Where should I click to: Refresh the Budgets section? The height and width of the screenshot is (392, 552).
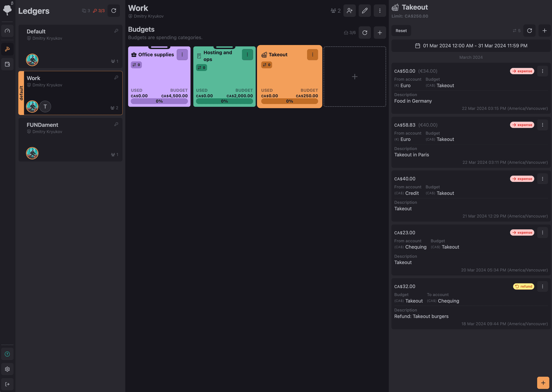[365, 33]
